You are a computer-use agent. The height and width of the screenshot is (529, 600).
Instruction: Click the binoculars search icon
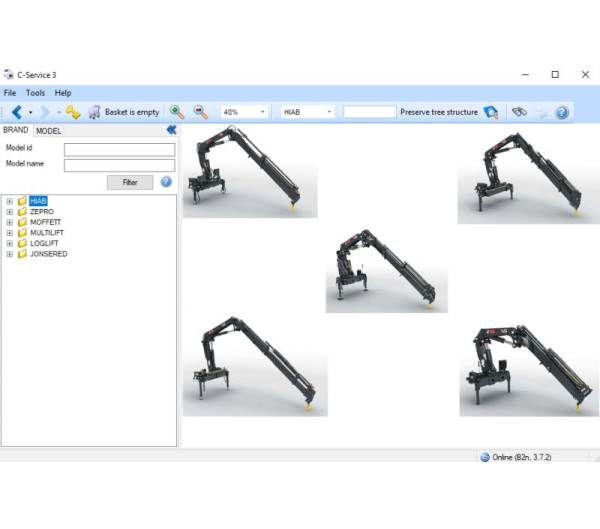519,112
